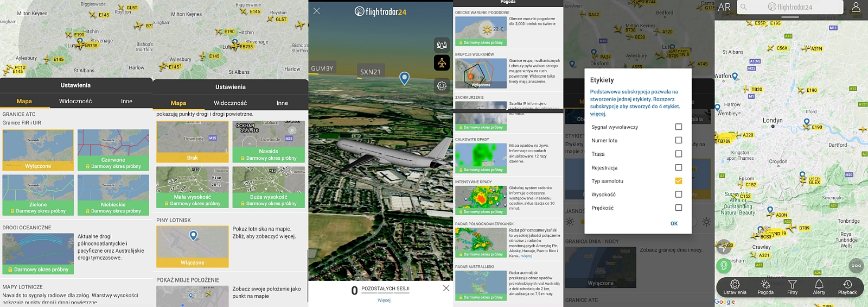The width and height of the screenshot is (868, 307).
Task: Toggle Erupcje wulkanów layer thumbnail
Action: (x=481, y=73)
